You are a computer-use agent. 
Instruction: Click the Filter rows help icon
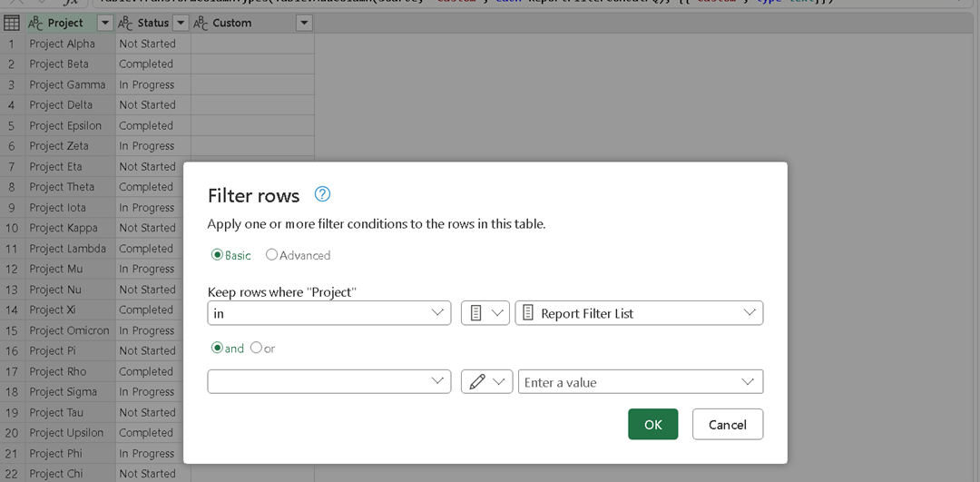(322, 194)
